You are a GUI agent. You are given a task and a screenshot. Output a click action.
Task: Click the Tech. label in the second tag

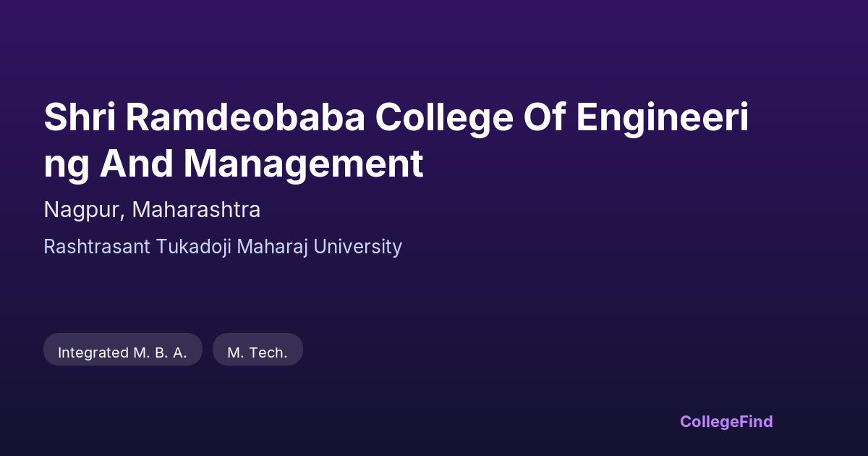coord(268,352)
